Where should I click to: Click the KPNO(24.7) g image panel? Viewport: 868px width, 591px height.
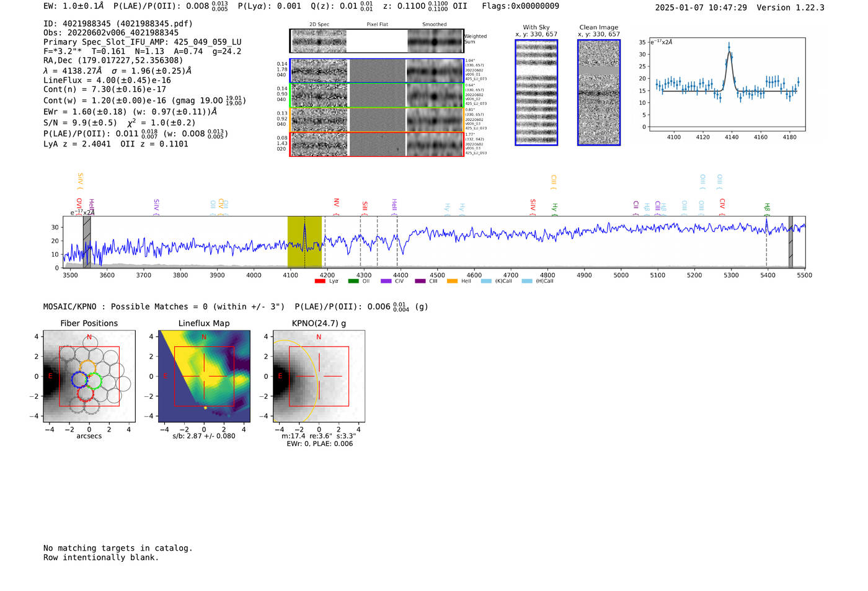click(319, 376)
